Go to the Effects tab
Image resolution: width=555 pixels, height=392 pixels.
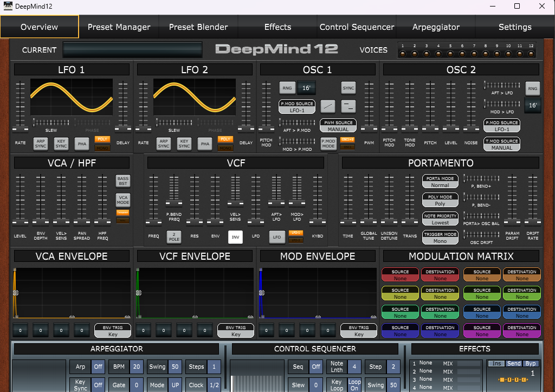[x=277, y=27]
